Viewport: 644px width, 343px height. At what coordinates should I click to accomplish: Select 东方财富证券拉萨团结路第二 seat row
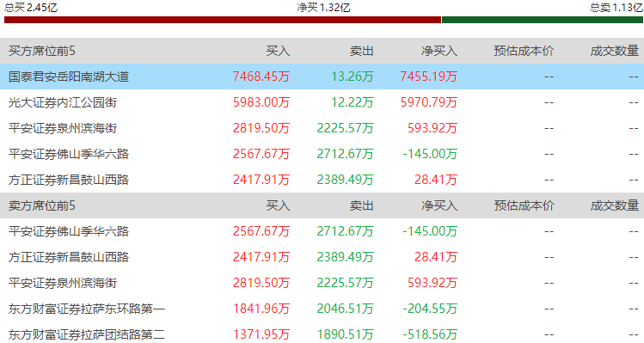coord(322,334)
